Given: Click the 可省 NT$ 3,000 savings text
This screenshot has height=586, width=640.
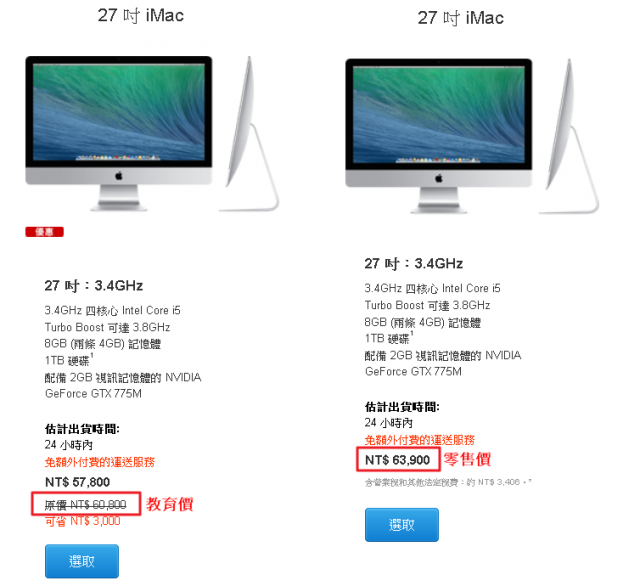Looking at the screenshot, I should pyautogui.click(x=82, y=521).
